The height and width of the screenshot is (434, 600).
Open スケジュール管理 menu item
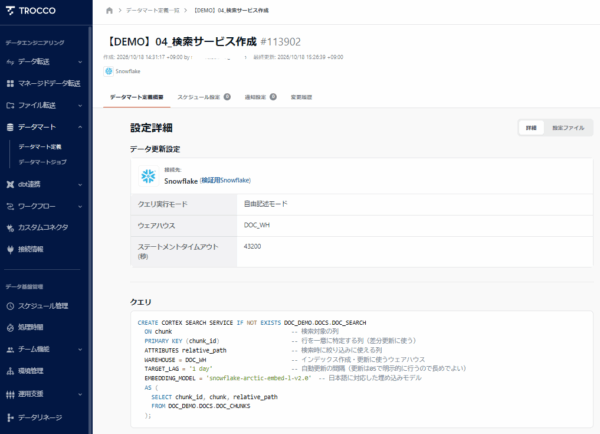(x=43, y=306)
